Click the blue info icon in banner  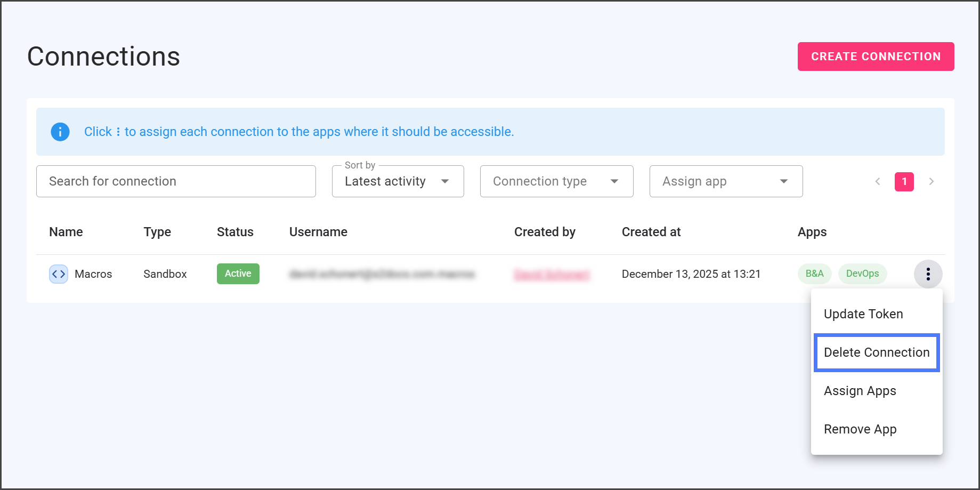[60, 132]
